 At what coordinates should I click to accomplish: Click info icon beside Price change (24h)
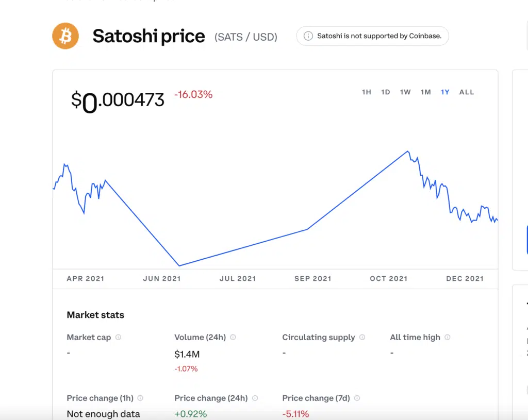(x=255, y=398)
